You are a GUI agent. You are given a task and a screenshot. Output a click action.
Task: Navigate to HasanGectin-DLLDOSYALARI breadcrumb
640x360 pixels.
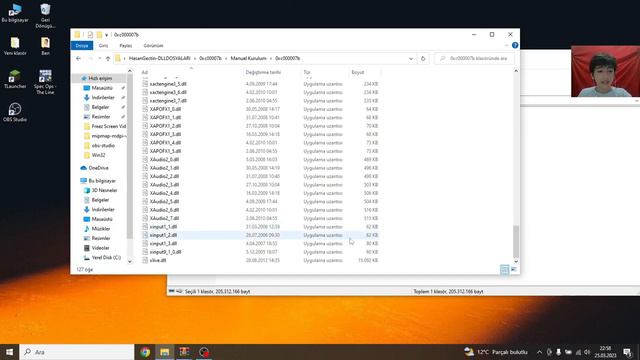coord(160,58)
